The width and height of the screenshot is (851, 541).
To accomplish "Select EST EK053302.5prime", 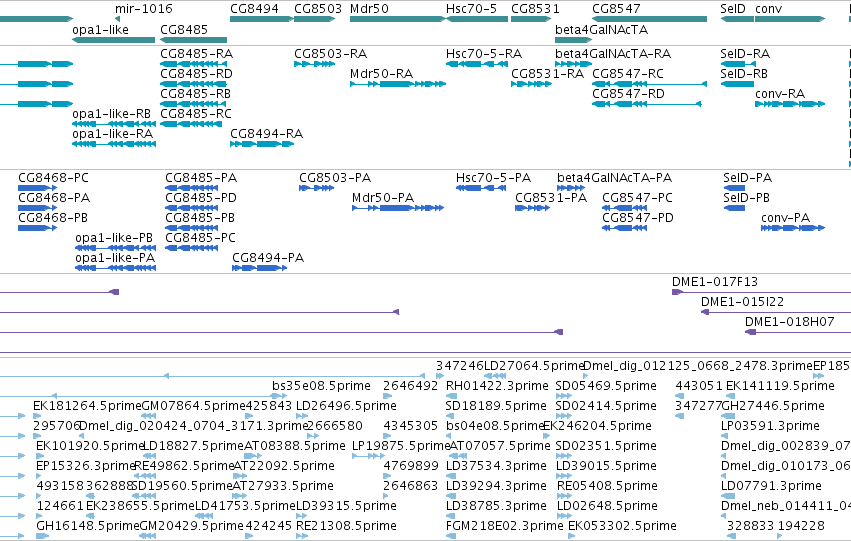I will tap(622, 526).
